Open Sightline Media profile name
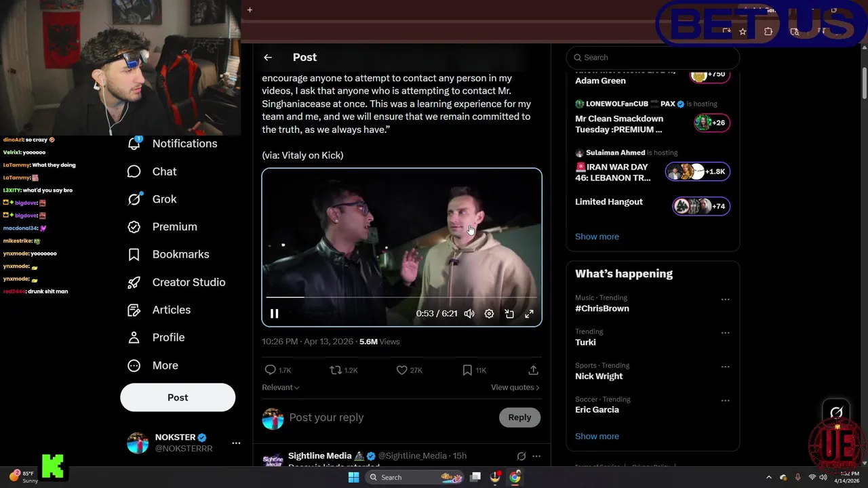The width and height of the screenshot is (868, 488). (x=320, y=456)
